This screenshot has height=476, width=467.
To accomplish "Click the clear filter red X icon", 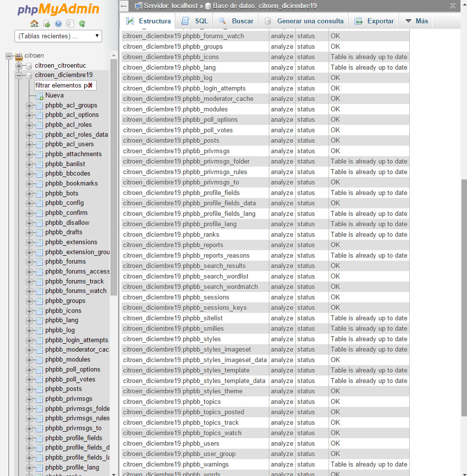I will [x=90, y=86].
